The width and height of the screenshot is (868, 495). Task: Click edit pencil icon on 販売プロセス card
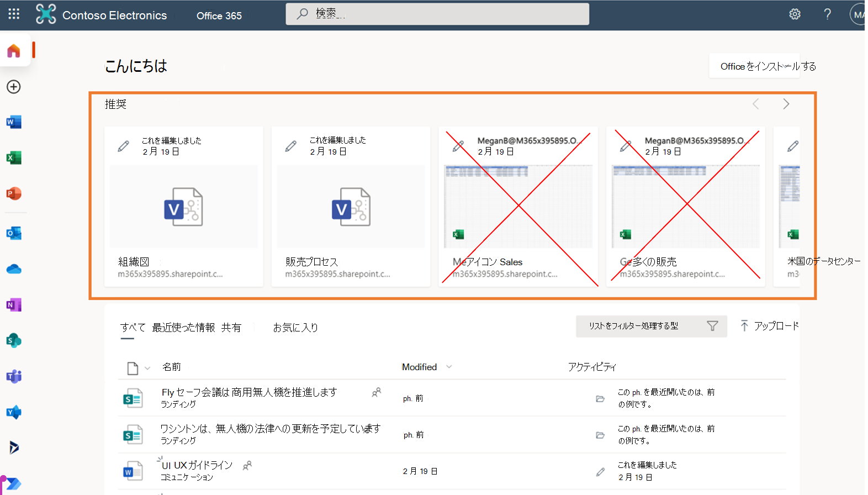coord(291,146)
